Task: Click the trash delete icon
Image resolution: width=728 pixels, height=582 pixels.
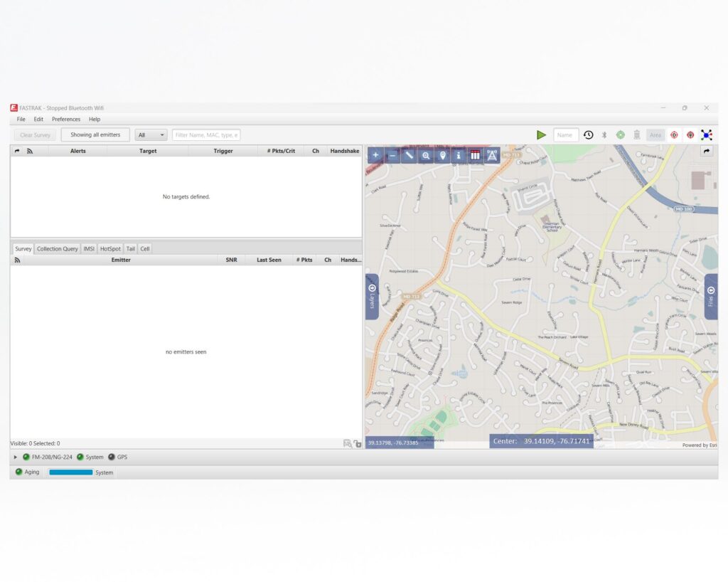Action: 636,135
